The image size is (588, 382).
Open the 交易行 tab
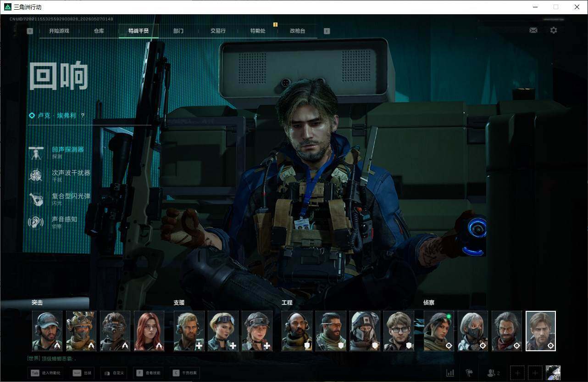point(218,31)
